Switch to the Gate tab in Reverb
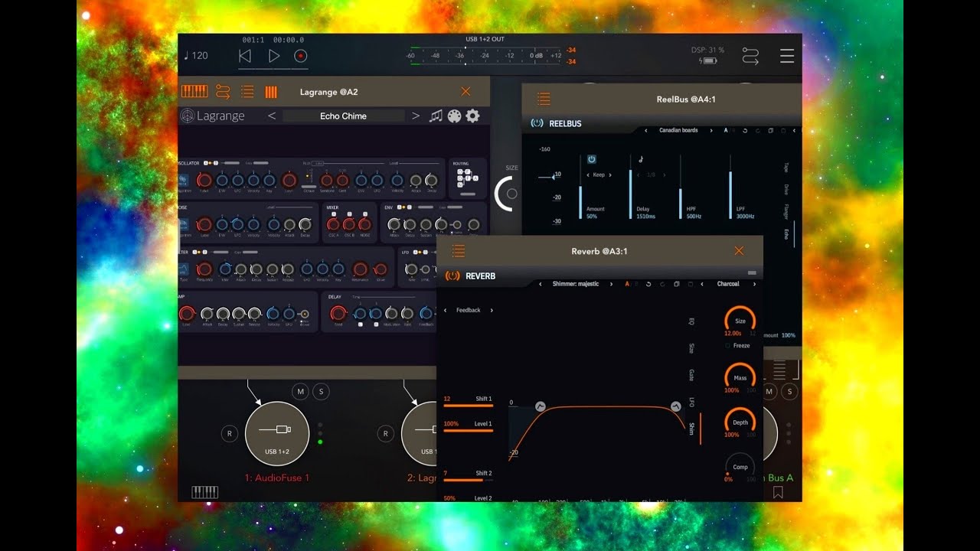Screen dimensions: 980x551 click(x=691, y=375)
